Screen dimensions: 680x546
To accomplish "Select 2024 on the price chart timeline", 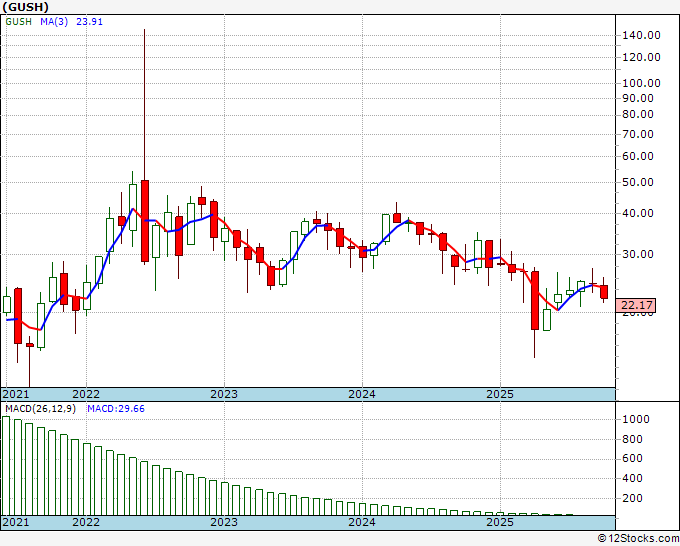I will pos(362,394).
